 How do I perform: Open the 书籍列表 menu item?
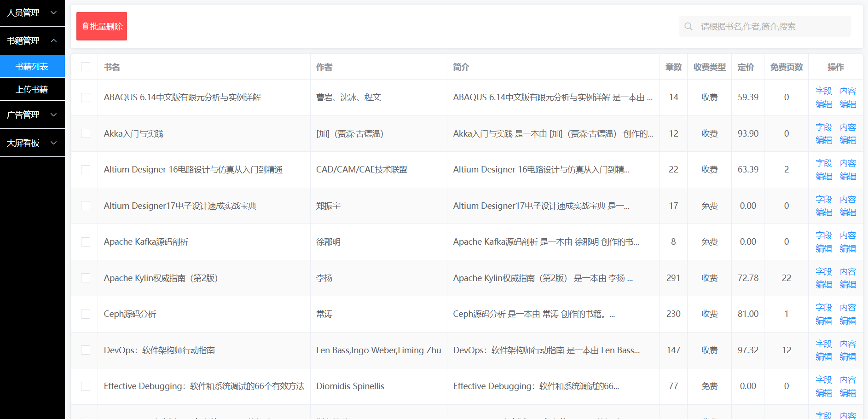(32, 67)
